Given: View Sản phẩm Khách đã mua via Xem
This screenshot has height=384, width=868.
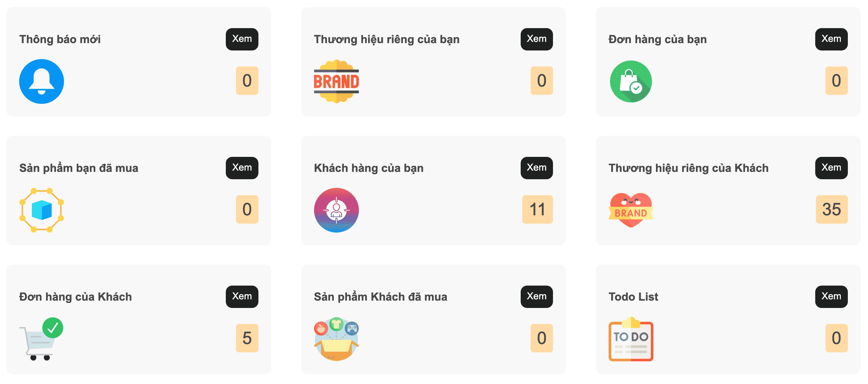Looking at the screenshot, I should pyautogui.click(x=536, y=296).
